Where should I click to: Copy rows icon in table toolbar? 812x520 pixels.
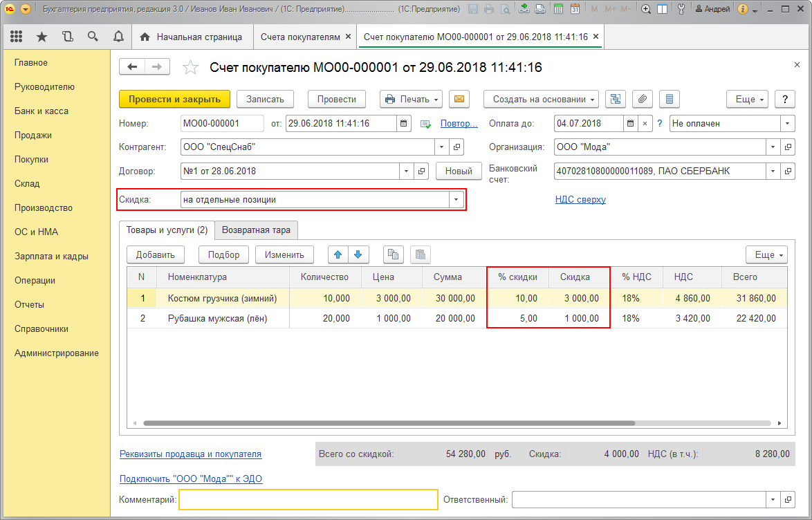click(394, 254)
